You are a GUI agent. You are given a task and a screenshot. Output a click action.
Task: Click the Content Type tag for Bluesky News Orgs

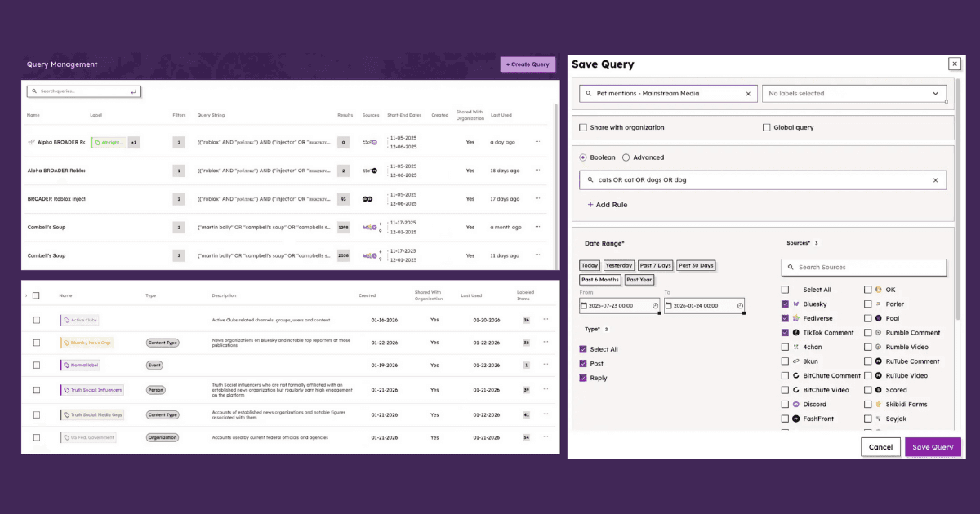click(x=163, y=343)
